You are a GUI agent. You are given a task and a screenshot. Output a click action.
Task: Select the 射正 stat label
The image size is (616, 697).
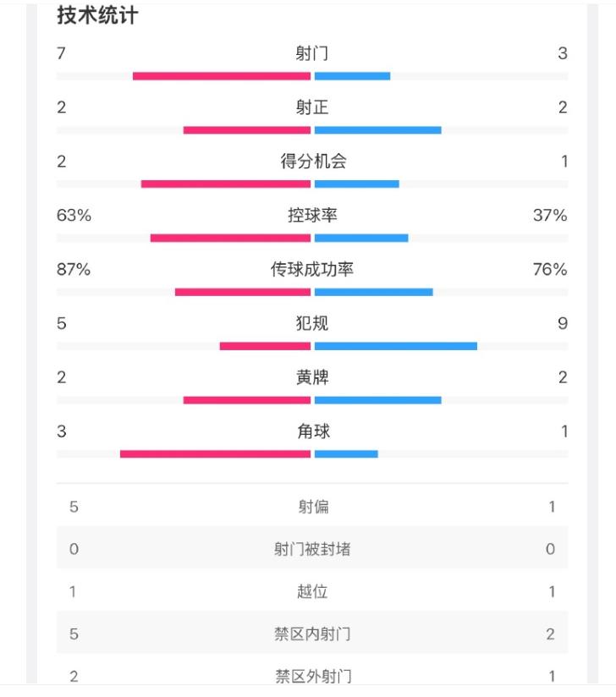coord(312,107)
